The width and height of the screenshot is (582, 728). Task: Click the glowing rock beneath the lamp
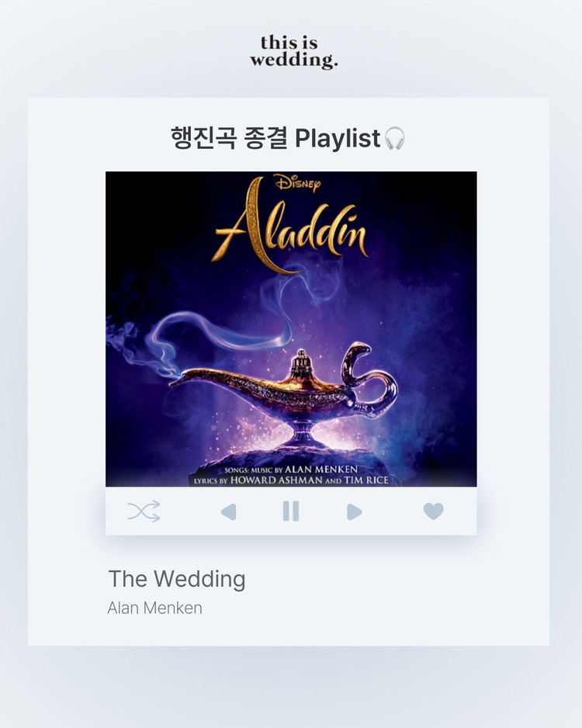click(297, 464)
